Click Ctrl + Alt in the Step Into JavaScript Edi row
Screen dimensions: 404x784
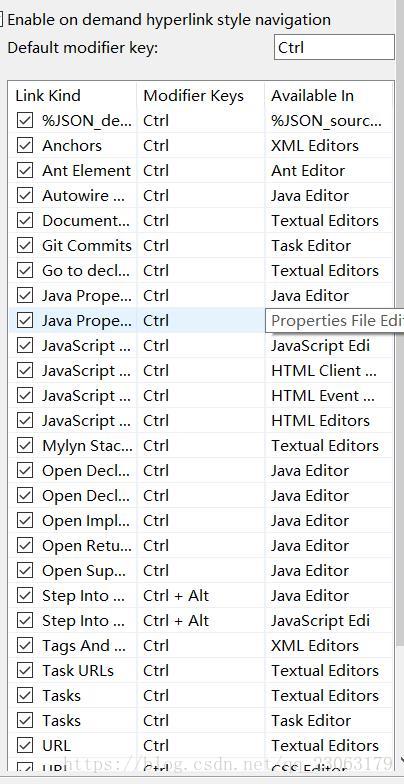pyautogui.click(x=176, y=620)
